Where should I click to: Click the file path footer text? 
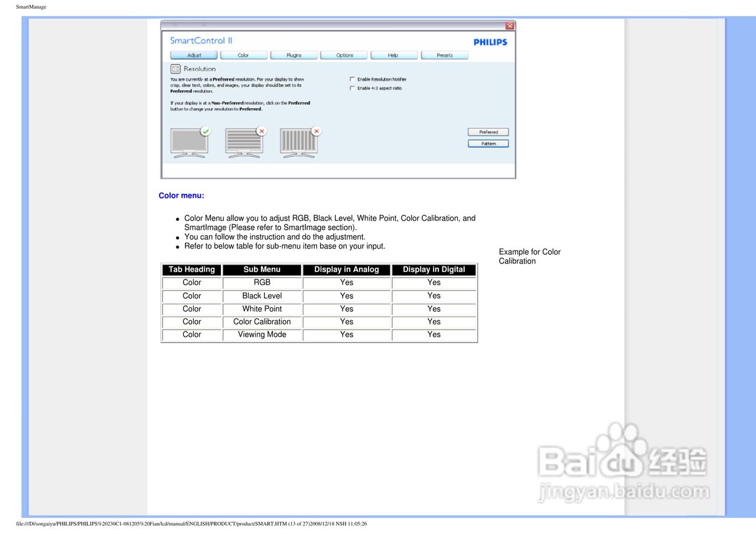point(192,524)
